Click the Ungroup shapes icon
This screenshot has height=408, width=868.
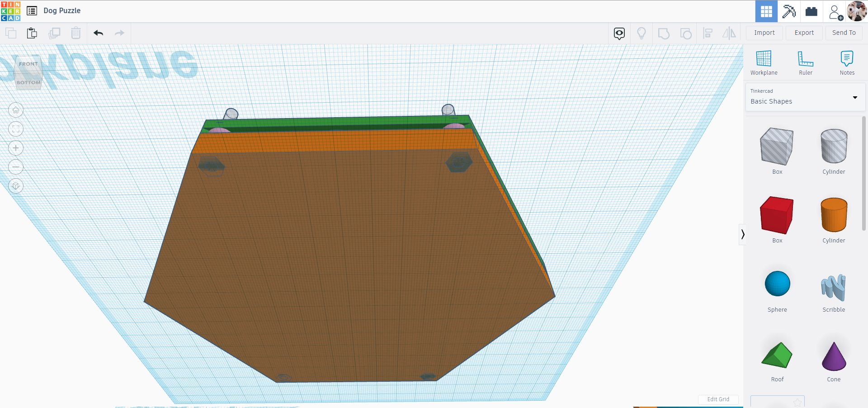point(686,33)
